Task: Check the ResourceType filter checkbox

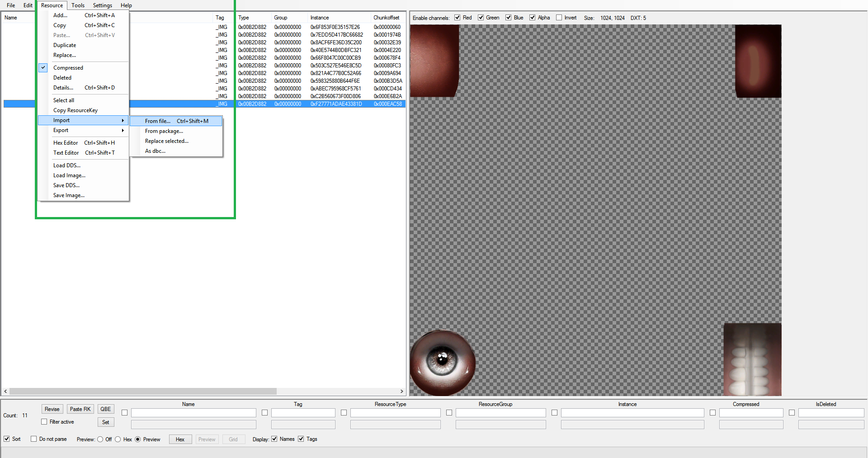Action: [x=344, y=413]
